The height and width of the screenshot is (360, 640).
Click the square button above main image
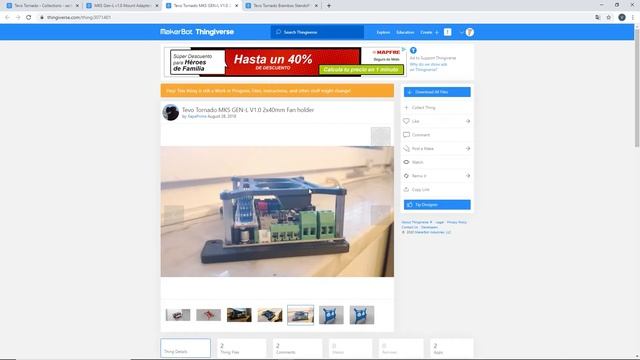coord(380,136)
